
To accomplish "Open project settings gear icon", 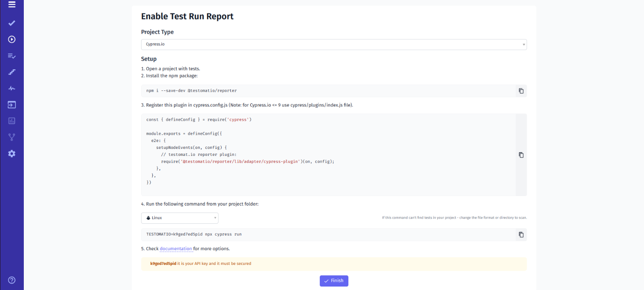I will pos(12,153).
